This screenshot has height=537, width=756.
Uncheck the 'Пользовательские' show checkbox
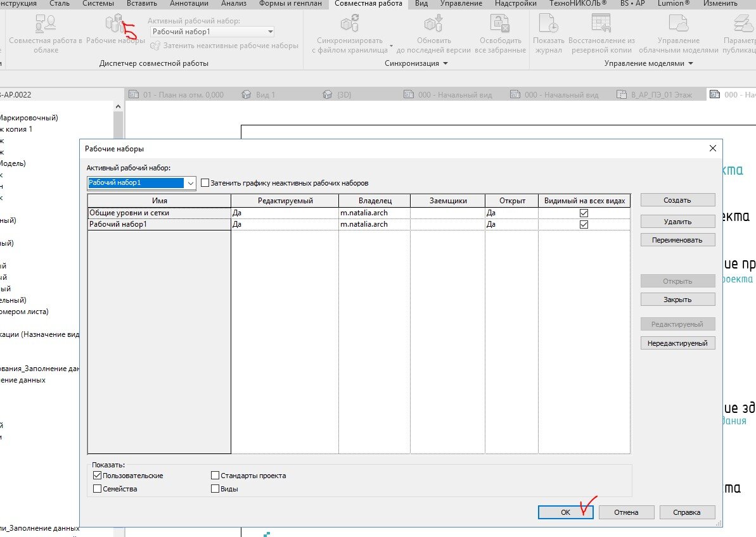click(97, 476)
